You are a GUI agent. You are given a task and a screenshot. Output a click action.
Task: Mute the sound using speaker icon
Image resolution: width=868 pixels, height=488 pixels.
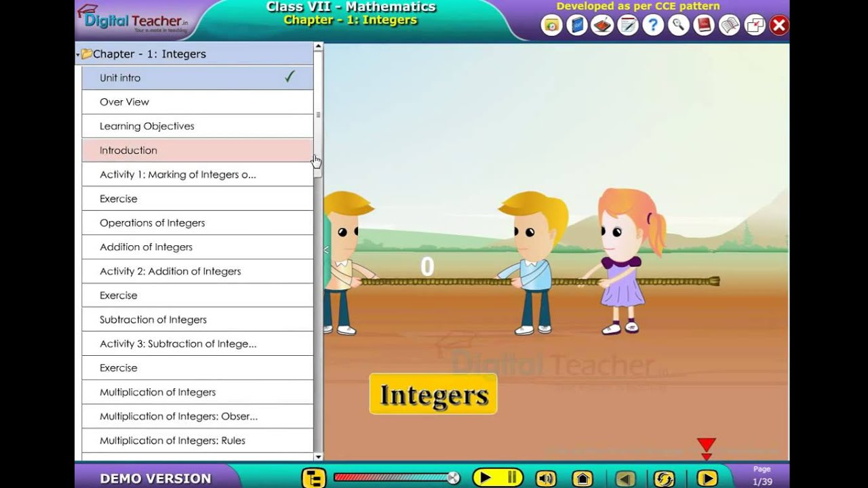pos(546,478)
